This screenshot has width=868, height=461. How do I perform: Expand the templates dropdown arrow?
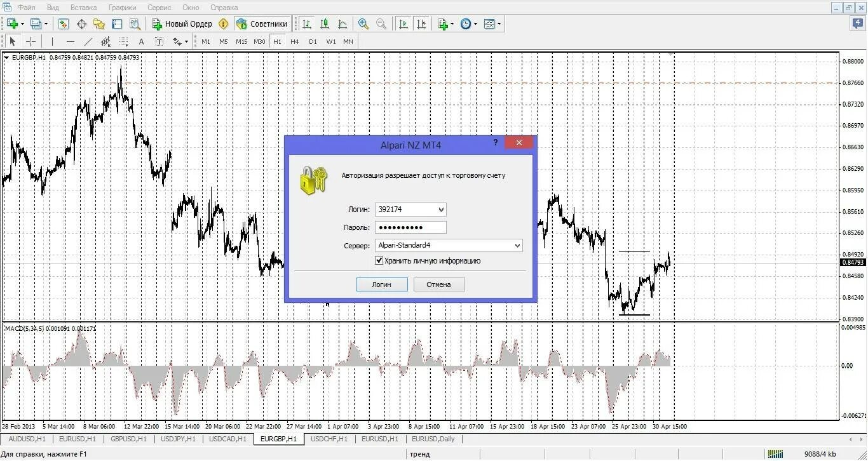point(499,23)
